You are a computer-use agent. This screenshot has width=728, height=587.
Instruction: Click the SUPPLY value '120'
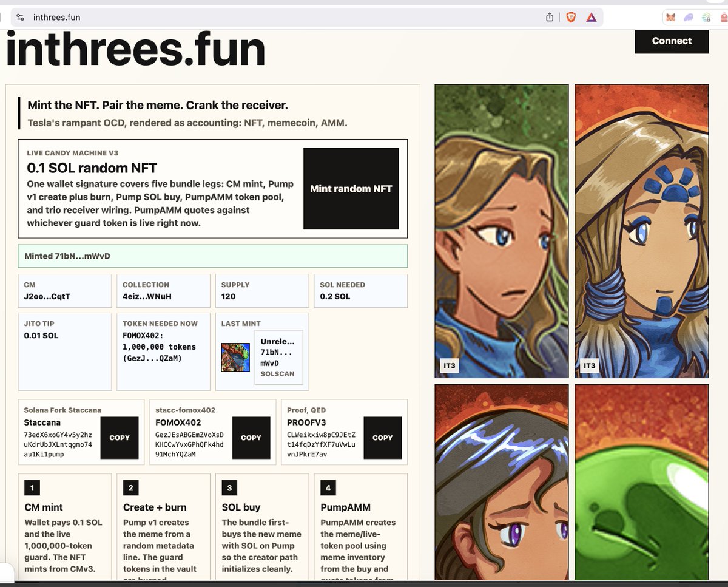(x=229, y=297)
